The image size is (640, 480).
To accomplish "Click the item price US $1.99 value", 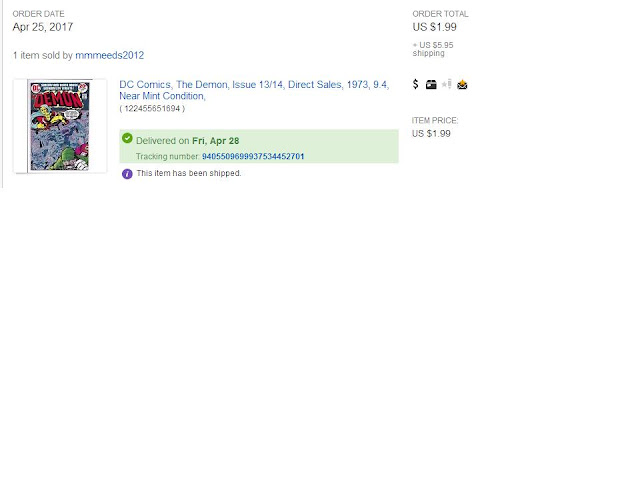I will pyautogui.click(x=431, y=133).
